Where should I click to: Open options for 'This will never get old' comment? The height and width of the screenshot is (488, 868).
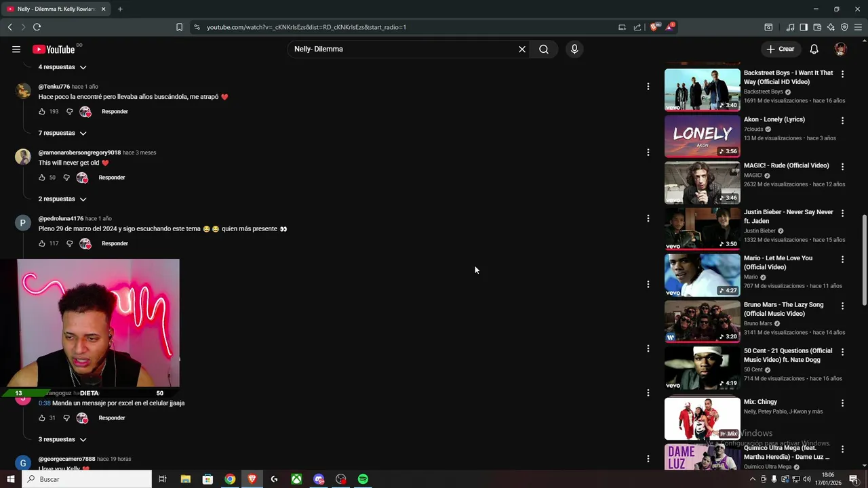click(648, 152)
